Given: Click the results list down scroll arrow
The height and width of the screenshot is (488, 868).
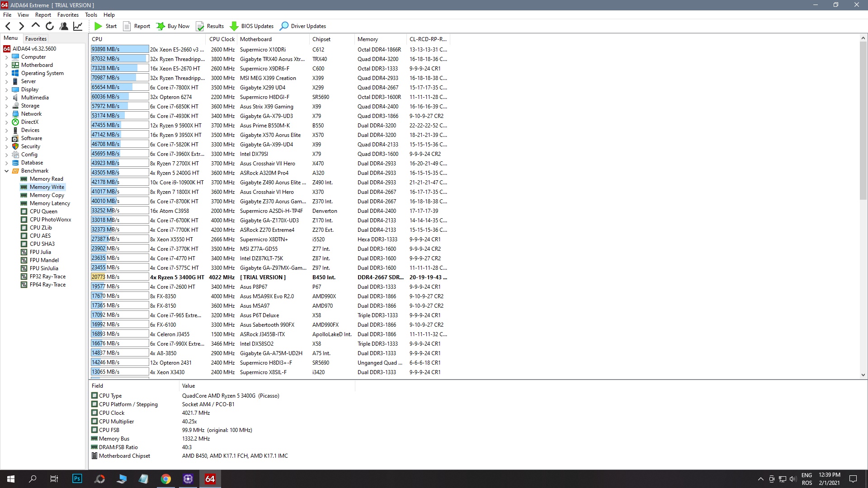Looking at the screenshot, I should pyautogui.click(x=863, y=375).
